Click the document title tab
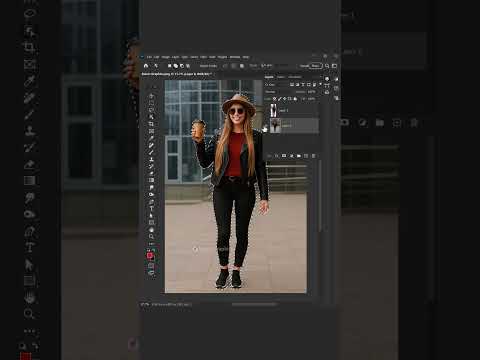This screenshot has width=480, height=360. [x=177, y=74]
